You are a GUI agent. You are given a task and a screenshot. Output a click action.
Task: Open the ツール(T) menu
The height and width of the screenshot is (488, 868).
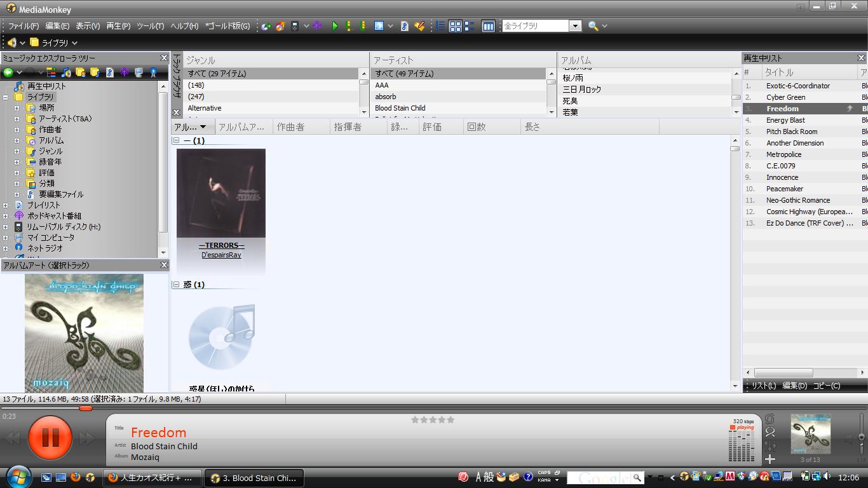[151, 26]
